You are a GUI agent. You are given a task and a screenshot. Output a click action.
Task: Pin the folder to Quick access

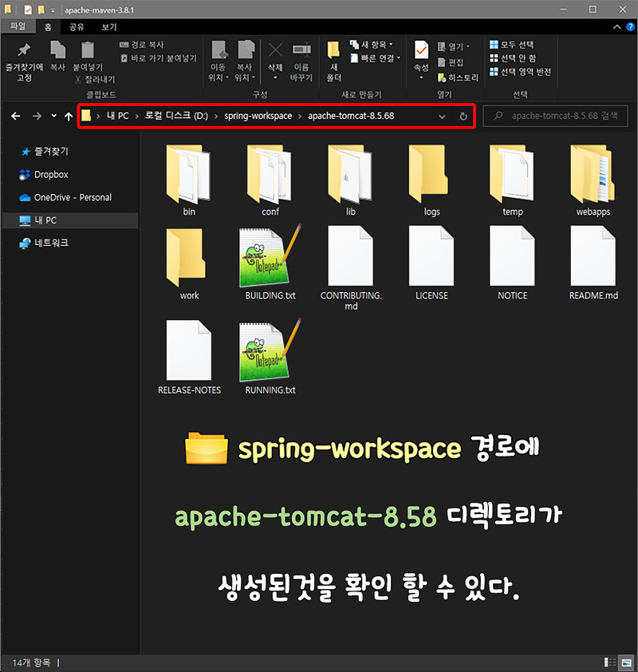point(24,62)
